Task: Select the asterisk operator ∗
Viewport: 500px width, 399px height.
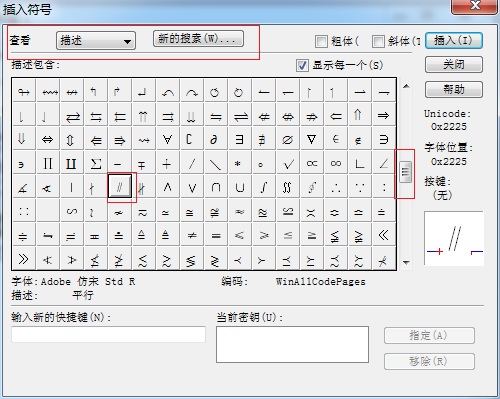Action: click(x=239, y=163)
